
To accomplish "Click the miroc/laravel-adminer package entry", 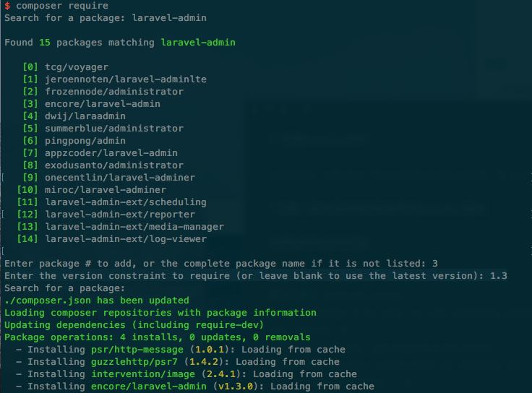I will pyautogui.click(x=106, y=190).
